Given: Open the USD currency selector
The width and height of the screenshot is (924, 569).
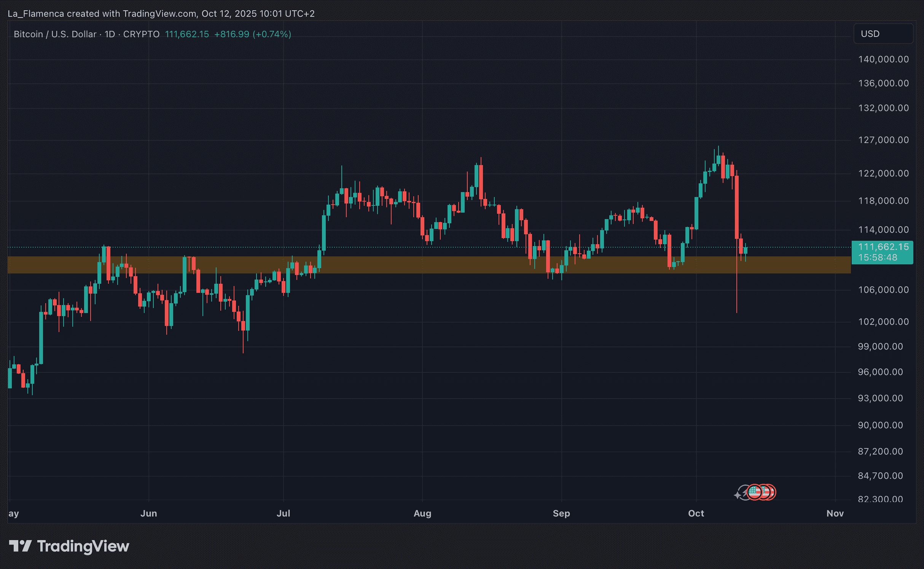Looking at the screenshot, I should tap(883, 34).
